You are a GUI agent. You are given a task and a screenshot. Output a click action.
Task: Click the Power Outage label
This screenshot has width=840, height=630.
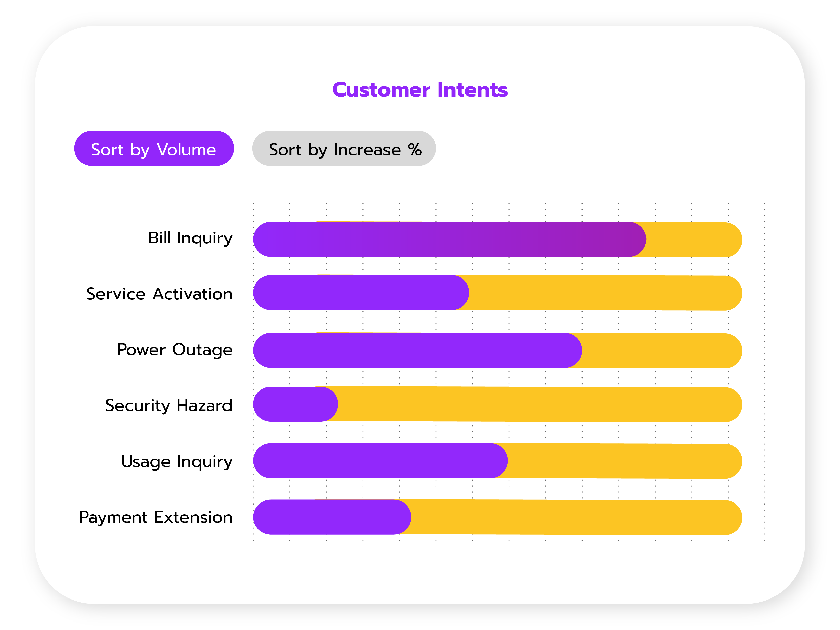point(174,350)
